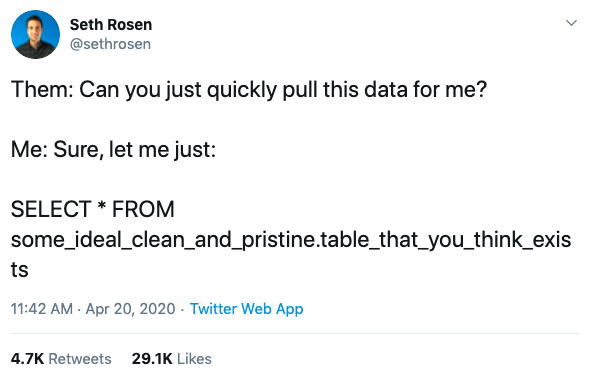Click the Seth Rosen display name

tap(111, 24)
